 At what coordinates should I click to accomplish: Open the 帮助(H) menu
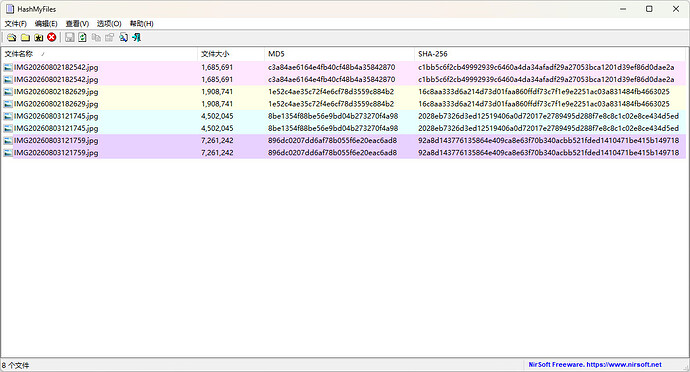141,23
